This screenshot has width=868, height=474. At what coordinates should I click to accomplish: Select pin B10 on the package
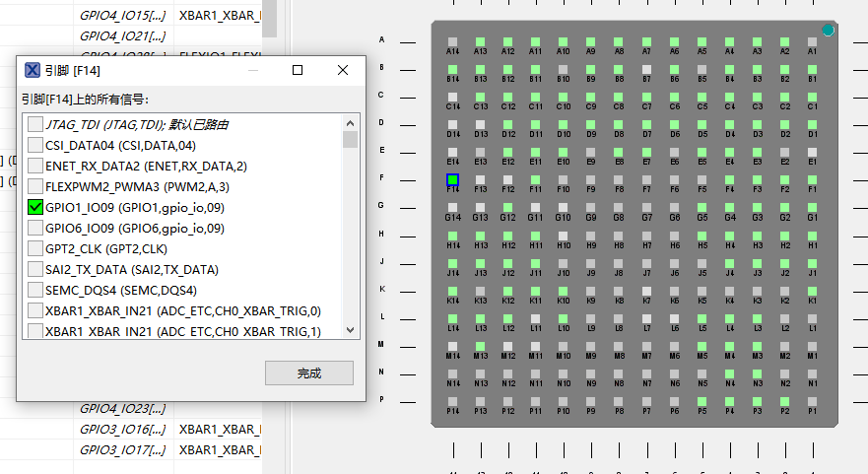click(563, 69)
